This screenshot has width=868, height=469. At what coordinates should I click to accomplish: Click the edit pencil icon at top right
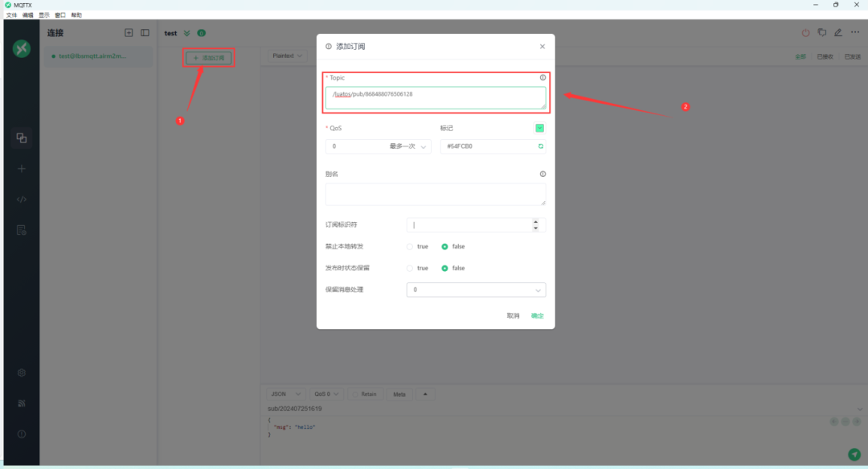point(838,33)
